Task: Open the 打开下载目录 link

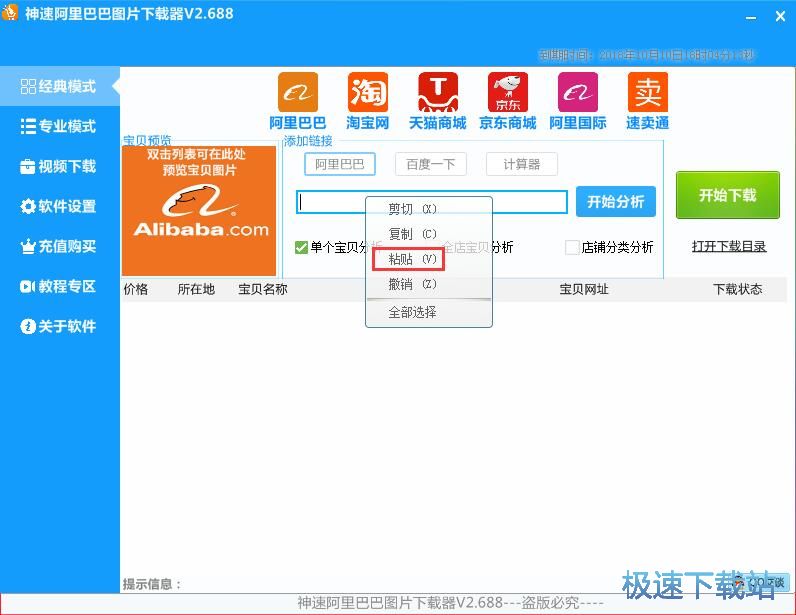Action: 729,246
